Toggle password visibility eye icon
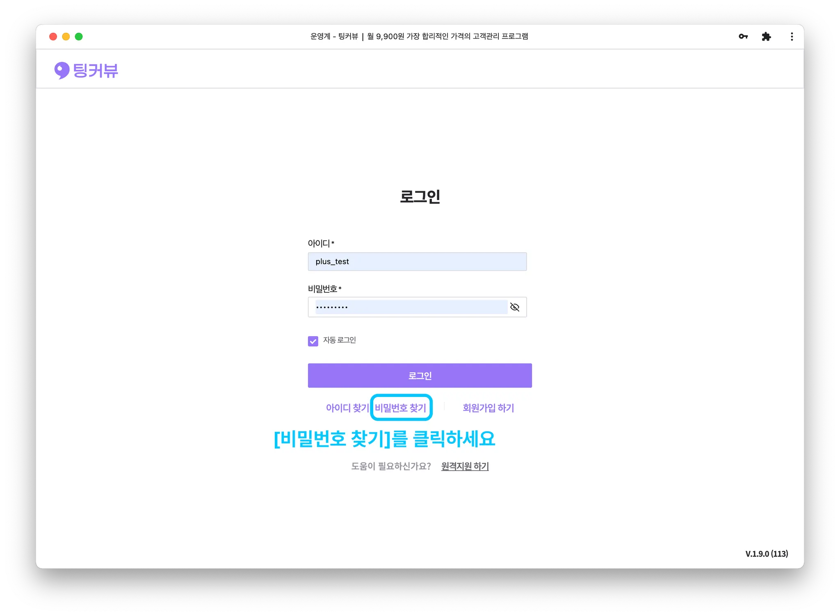This screenshot has height=616, width=840. click(514, 307)
